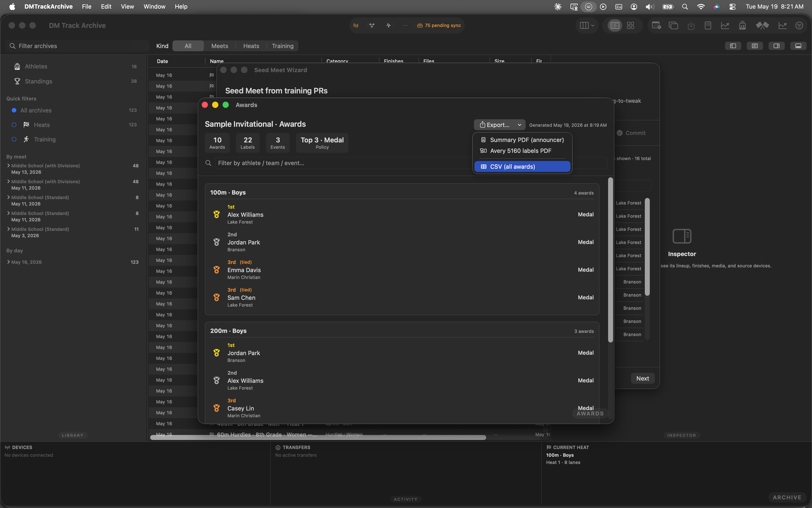Open the column layout dropdown in toolbar
The image size is (812, 508).
[x=587, y=26]
